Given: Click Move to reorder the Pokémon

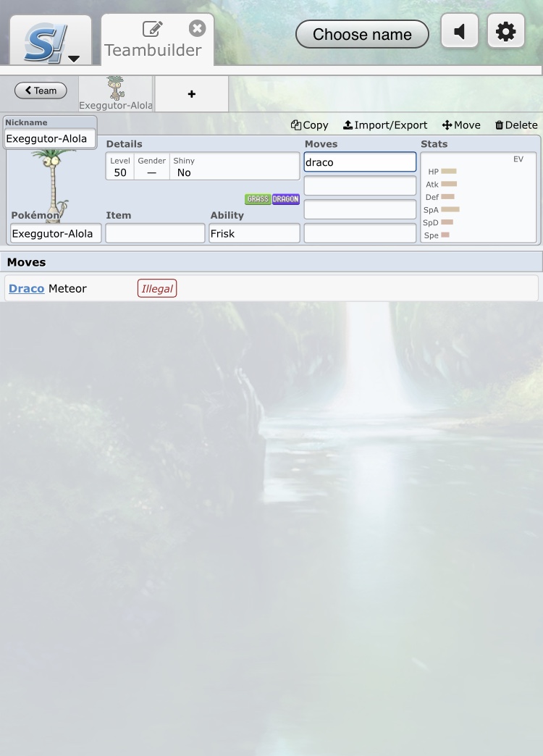Looking at the screenshot, I should [461, 125].
